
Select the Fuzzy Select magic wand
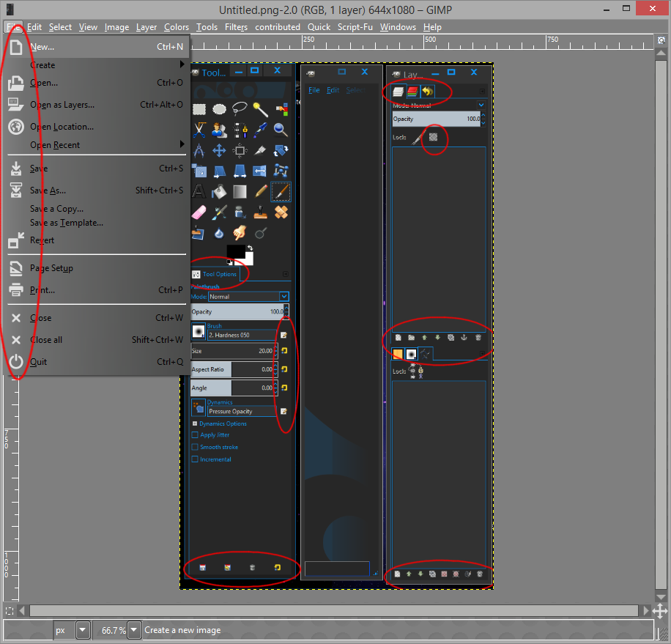[260, 110]
